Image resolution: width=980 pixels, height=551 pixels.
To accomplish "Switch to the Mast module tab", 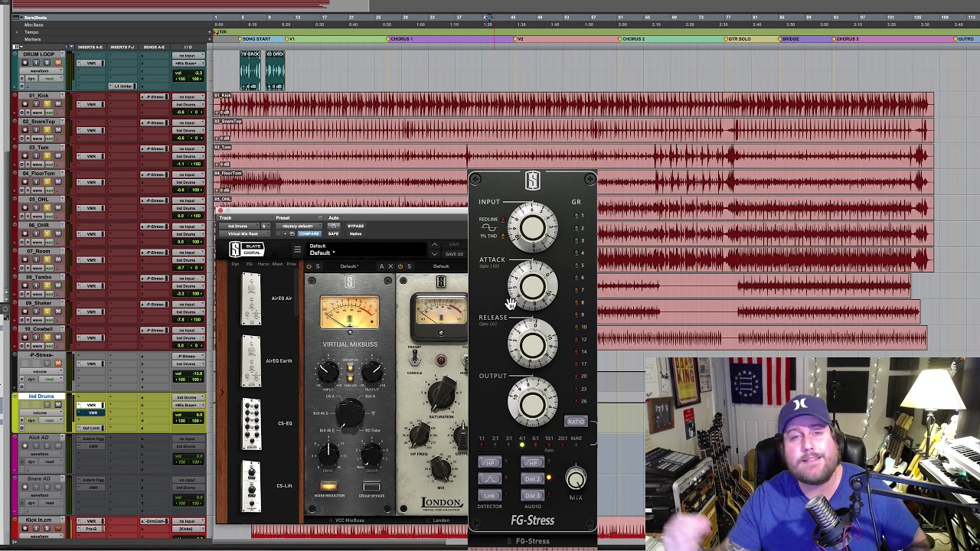I will pos(276,264).
